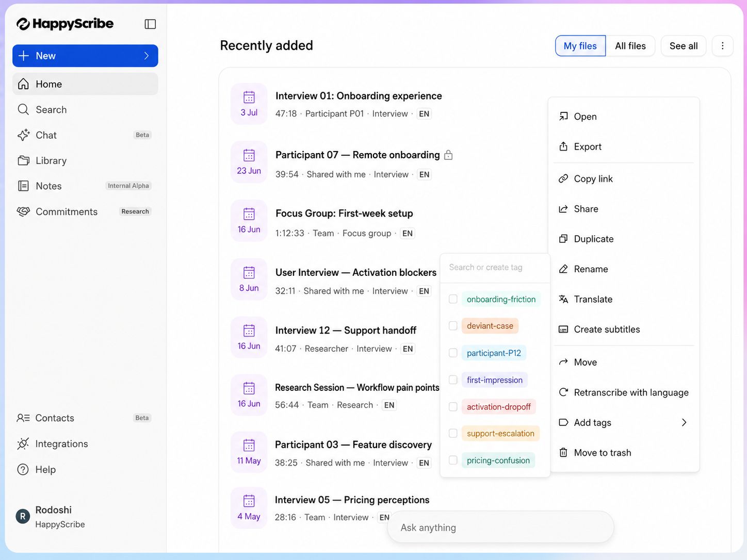Click the Library folder icon
The width and height of the screenshot is (747, 560).
23,160
